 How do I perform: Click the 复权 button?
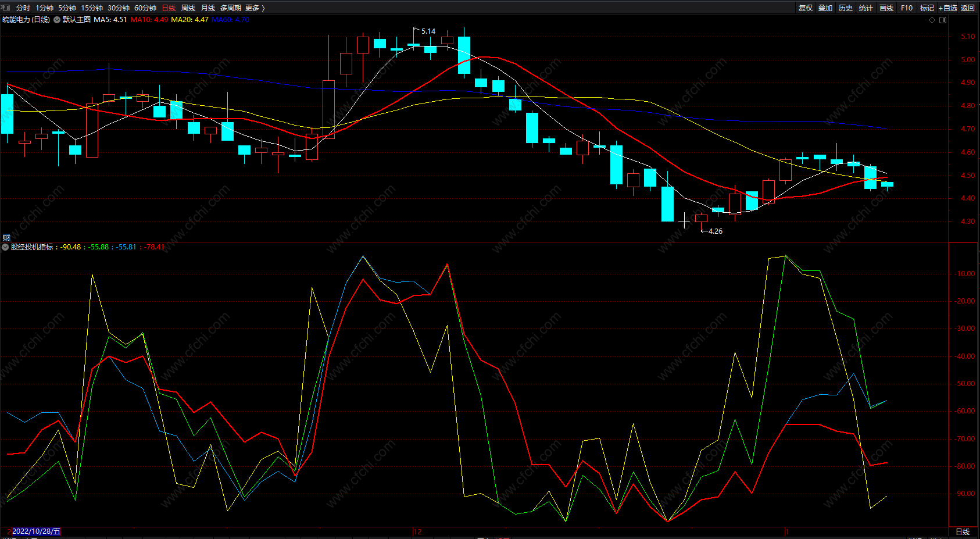pyautogui.click(x=806, y=8)
